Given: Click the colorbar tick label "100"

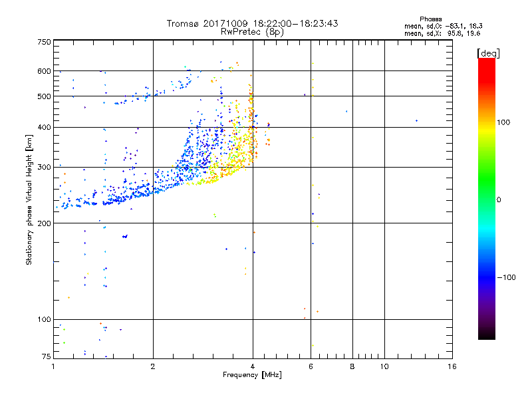Looking at the screenshot, I should (x=503, y=122).
